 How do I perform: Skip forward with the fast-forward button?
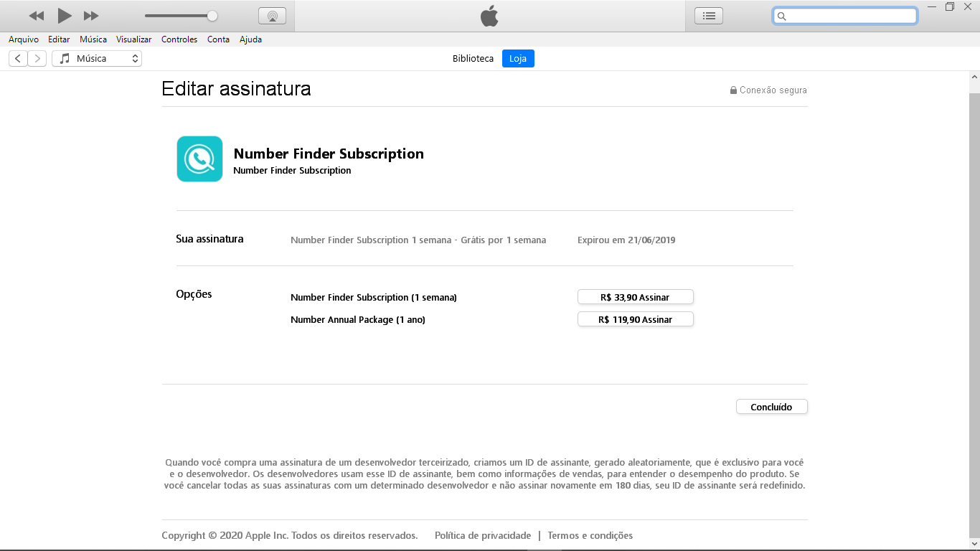91,16
